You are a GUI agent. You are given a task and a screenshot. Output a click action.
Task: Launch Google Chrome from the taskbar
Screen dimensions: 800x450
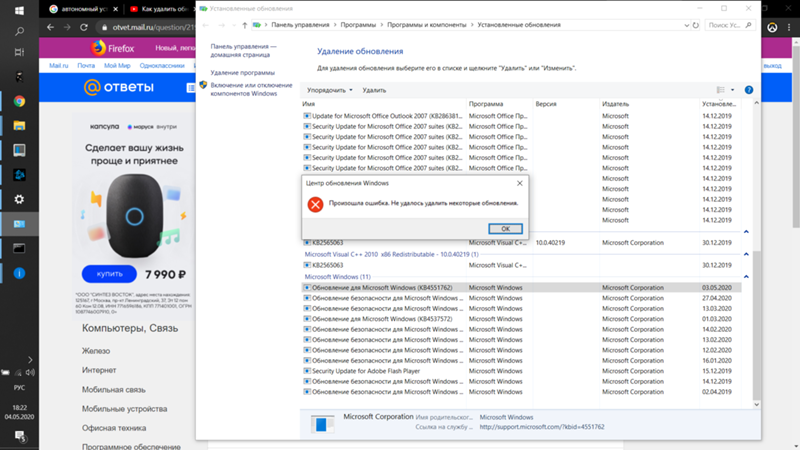[19, 101]
